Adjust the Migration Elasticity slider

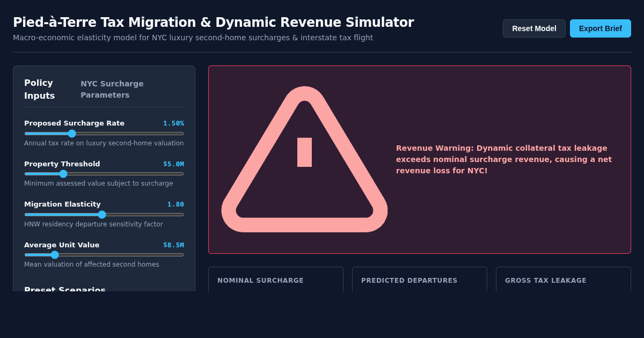pos(104,215)
